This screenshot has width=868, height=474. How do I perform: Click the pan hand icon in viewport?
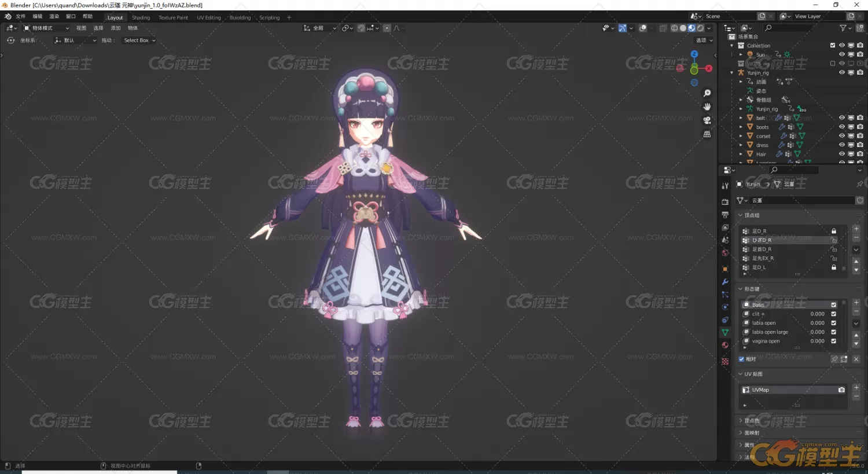(707, 106)
